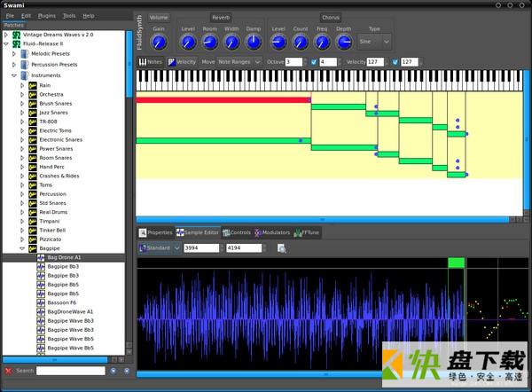Click the Bag Drone A1 sample icon

pyautogui.click(x=41, y=257)
